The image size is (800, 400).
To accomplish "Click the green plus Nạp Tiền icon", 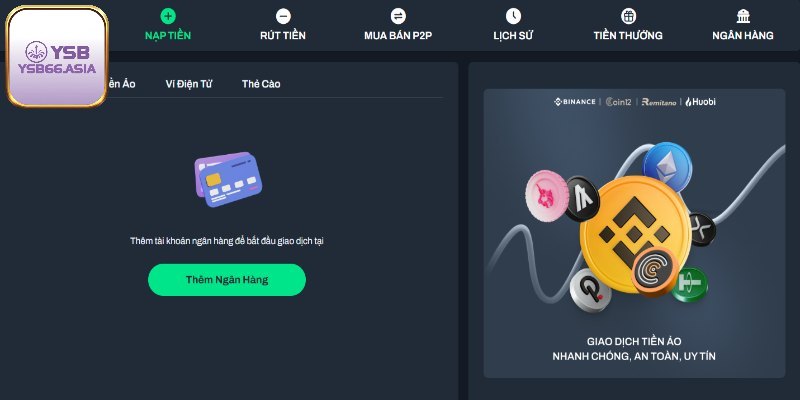I will pyautogui.click(x=168, y=16).
